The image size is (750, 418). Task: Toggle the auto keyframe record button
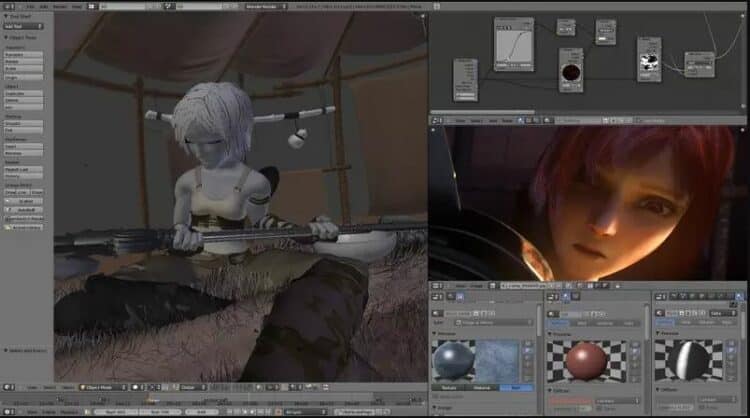tap(279, 411)
